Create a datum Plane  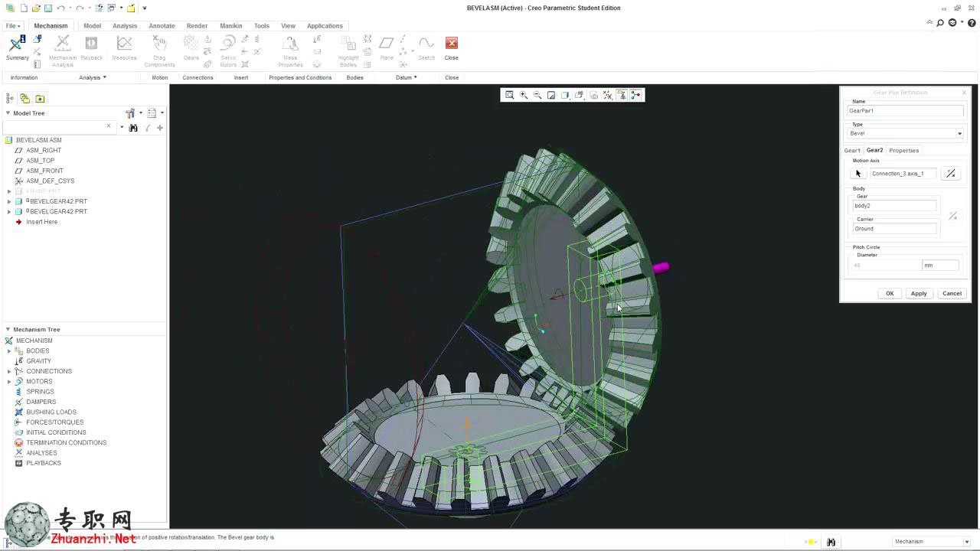(x=387, y=48)
